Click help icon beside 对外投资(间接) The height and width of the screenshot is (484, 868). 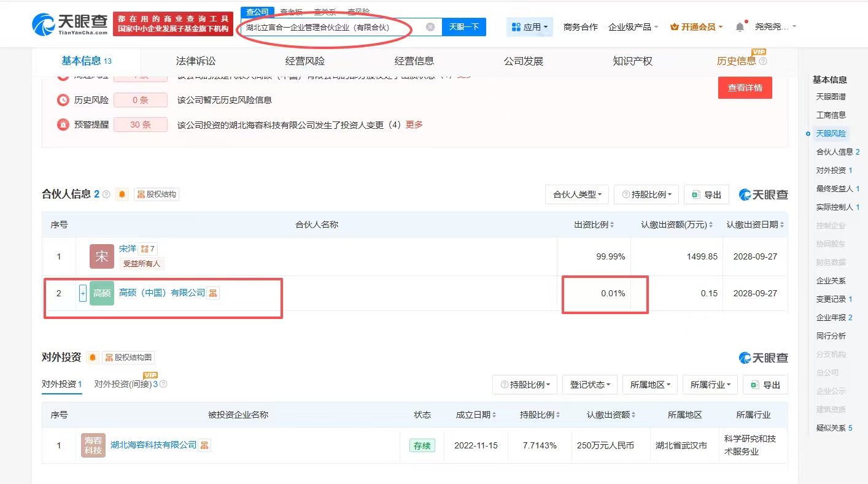pos(163,384)
